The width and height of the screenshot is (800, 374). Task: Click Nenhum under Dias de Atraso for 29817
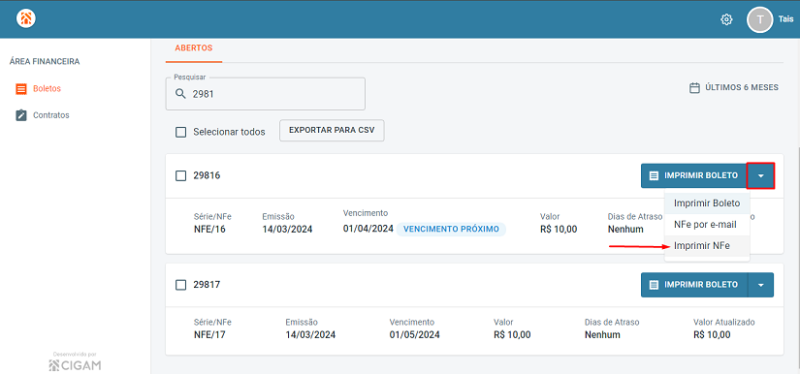603,335
